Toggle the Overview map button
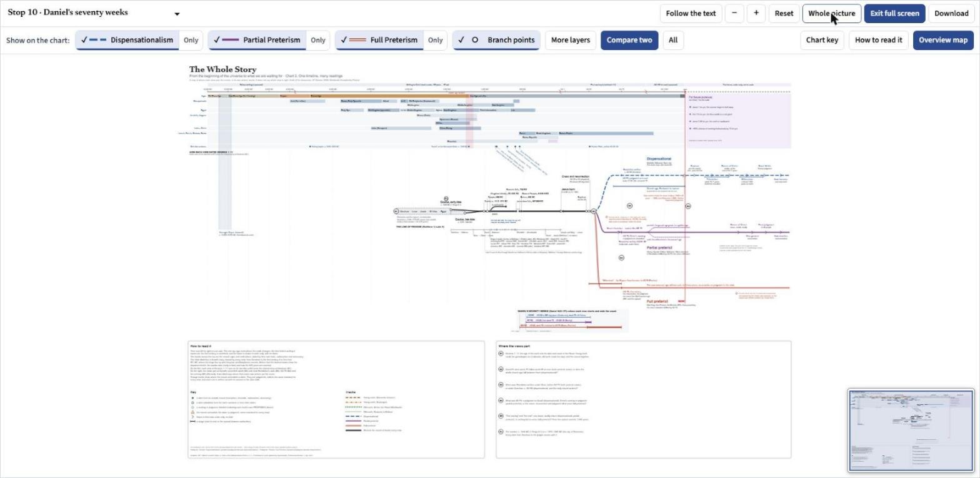980x478 pixels. pos(943,40)
